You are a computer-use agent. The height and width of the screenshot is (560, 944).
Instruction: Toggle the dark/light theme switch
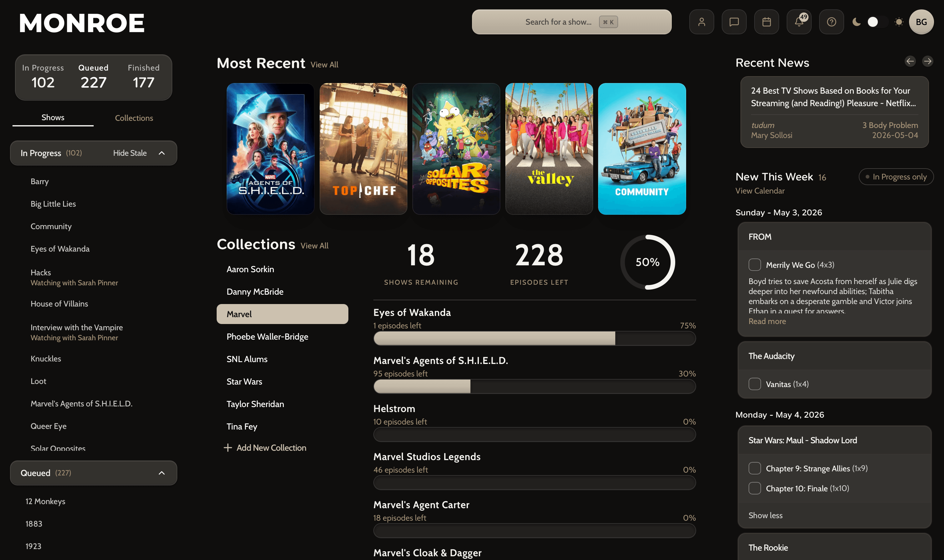[x=878, y=22]
